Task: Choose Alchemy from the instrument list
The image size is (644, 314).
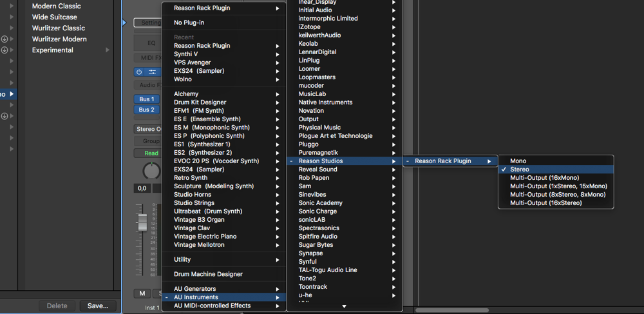Action: (x=224, y=94)
